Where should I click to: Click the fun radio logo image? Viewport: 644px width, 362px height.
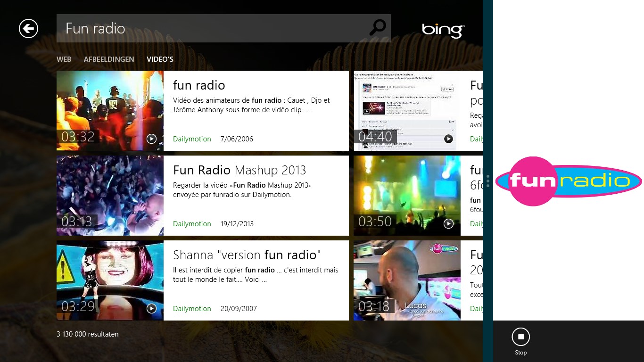pyautogui.click(x=569, y=181)
